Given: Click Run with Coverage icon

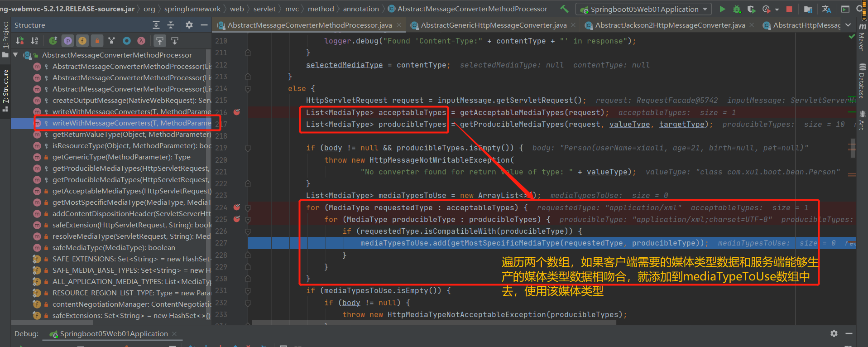Looking at the screenshot, I should pyautogui.click(x=751, y=9).
